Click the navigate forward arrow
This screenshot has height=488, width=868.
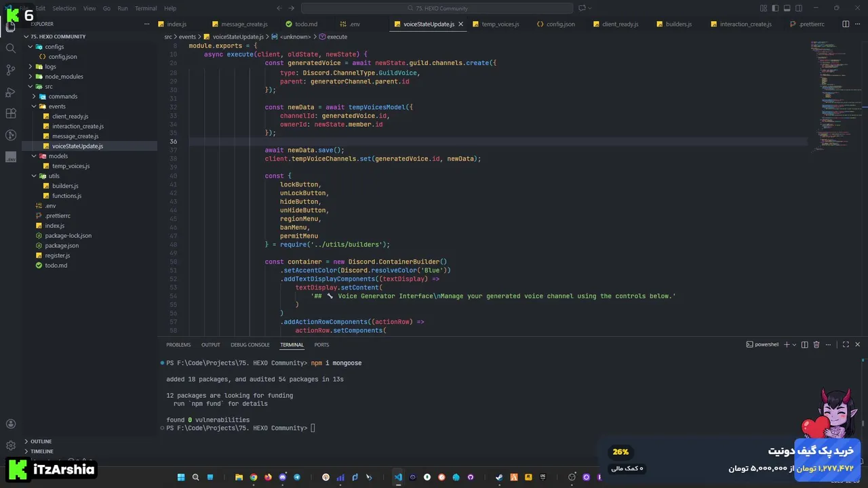[292, 8]
